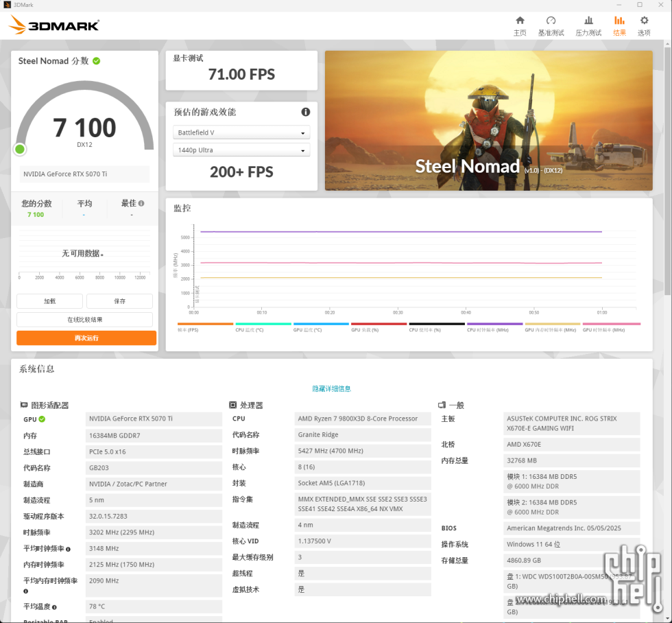Click the NVIDIA GeForce RTX 5070 Ti field under score

tap(84, 174)
